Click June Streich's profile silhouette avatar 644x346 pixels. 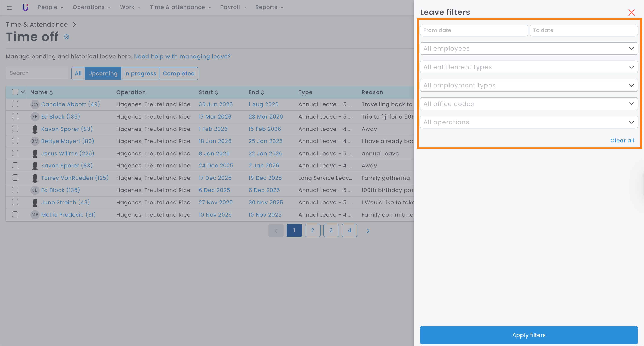(x=35, y=203)
